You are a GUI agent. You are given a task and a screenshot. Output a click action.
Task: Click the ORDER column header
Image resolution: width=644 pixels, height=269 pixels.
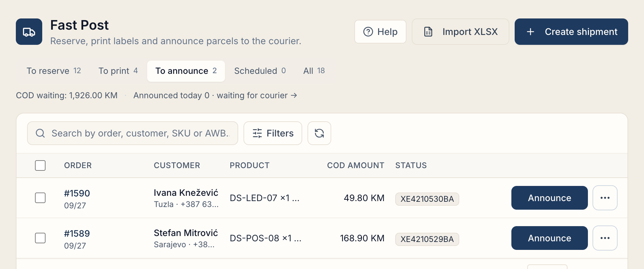pyautogui.click(x=78, y=165)
